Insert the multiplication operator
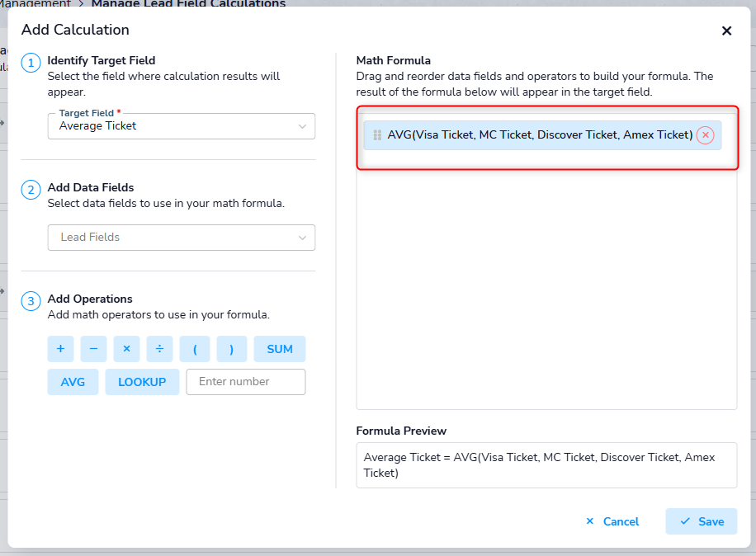This screenshot has height=556, width=756. coord(126,349)
